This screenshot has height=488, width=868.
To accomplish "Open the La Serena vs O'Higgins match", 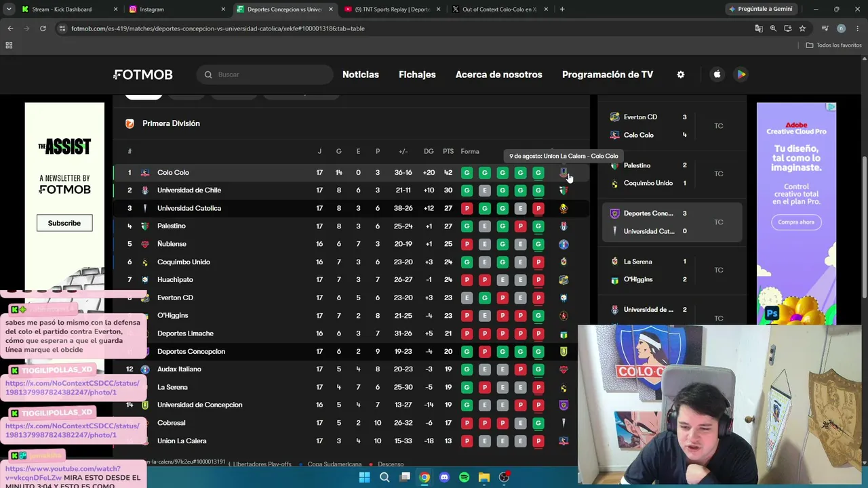I will point(673,270).
